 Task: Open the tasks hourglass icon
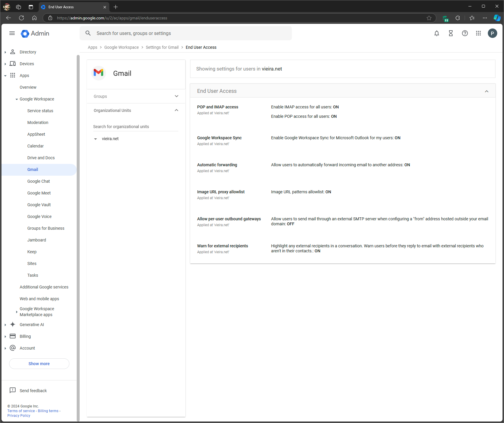click(x=451, y=33)
